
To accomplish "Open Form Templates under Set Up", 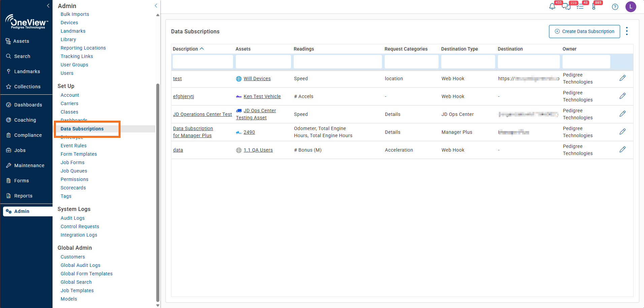I will coord(79,154).
